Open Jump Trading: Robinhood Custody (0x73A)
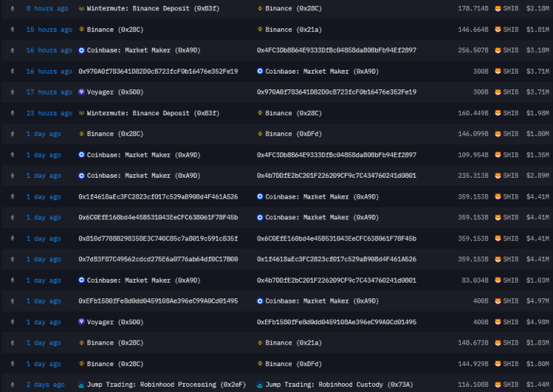This screenshot has height=392, width=553. 339,385
